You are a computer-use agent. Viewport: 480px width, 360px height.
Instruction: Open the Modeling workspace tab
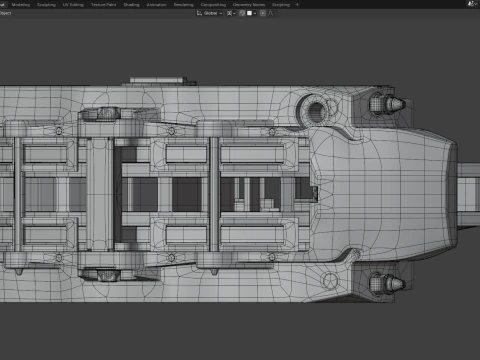click(21, 5)
